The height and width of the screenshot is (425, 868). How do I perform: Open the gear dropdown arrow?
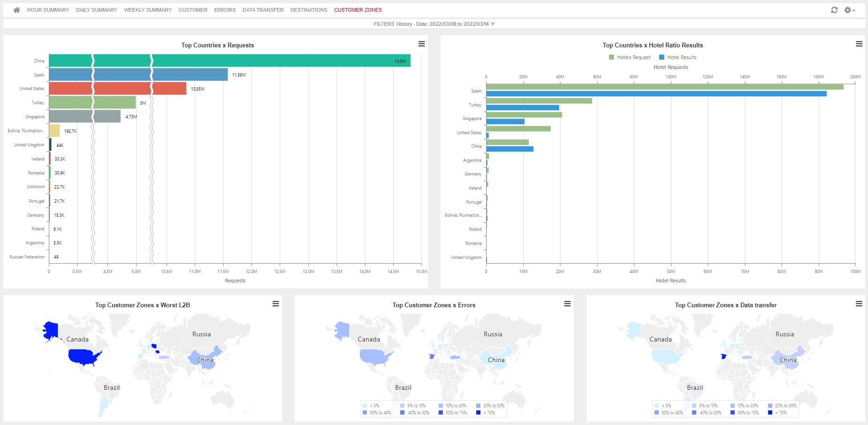(x=854, y=11)
